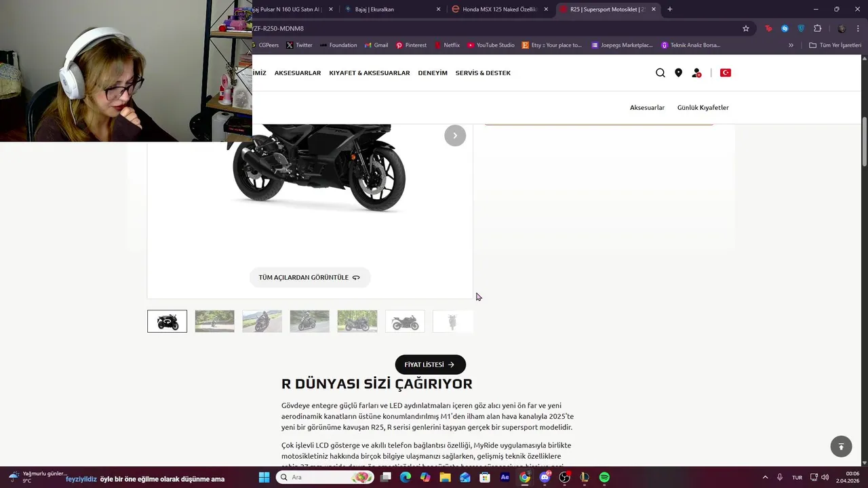Screen dimensions: 868x488
Task: Open the Gmail bookmark
Action: 376,45
